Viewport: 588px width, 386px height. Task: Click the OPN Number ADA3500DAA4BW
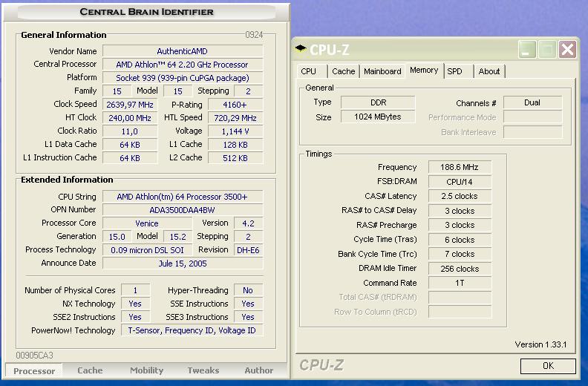[183, 210]
